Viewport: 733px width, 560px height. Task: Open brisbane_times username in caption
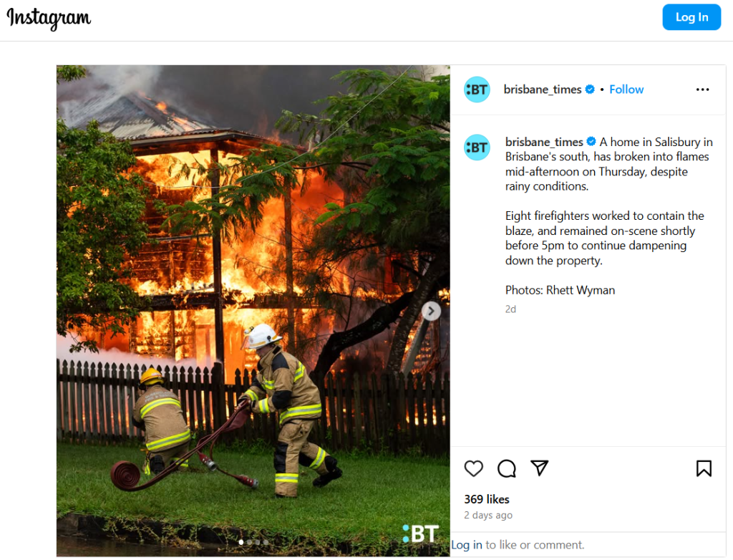pos(544,142)
